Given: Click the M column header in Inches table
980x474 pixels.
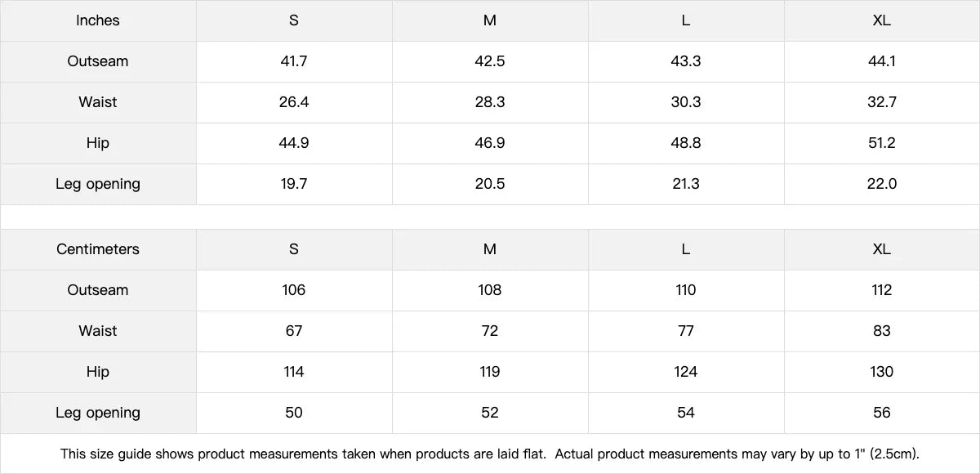Looking at the screenshot, I should coord(490,20).
